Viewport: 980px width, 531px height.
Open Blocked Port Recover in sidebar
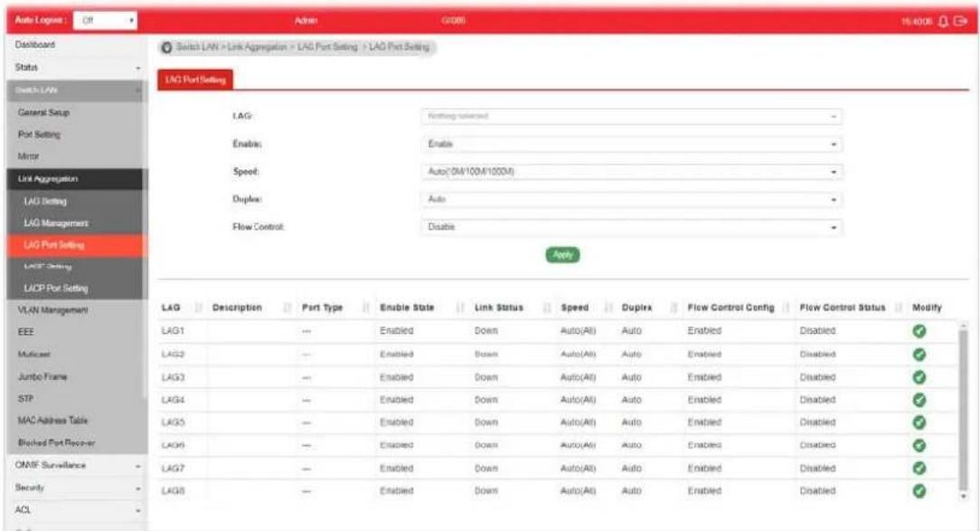56,443
